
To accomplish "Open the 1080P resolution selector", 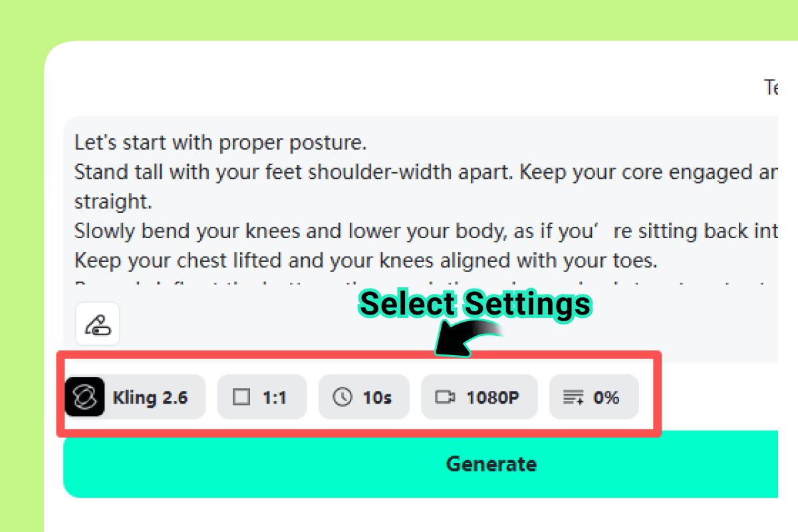I will tap(479, 397).
